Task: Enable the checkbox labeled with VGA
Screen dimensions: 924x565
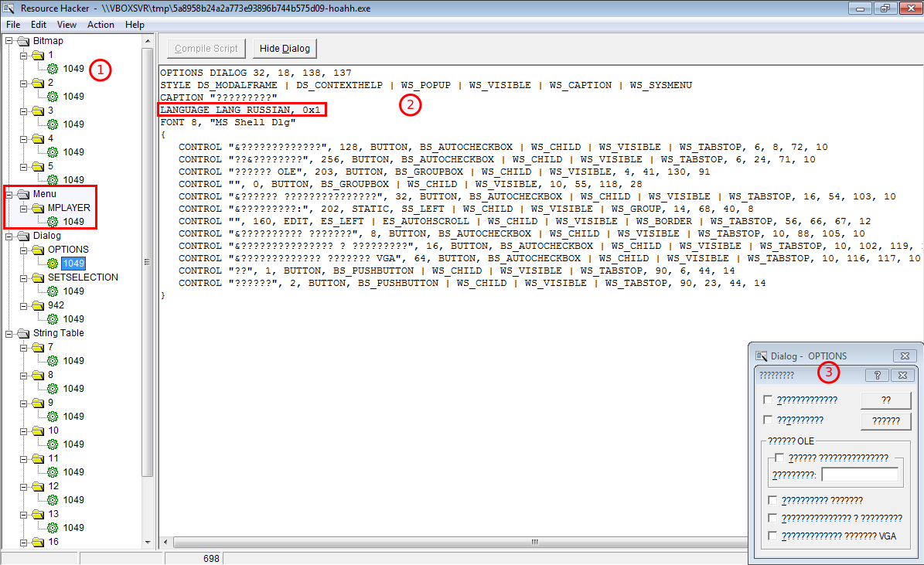Action: (773, 536)
